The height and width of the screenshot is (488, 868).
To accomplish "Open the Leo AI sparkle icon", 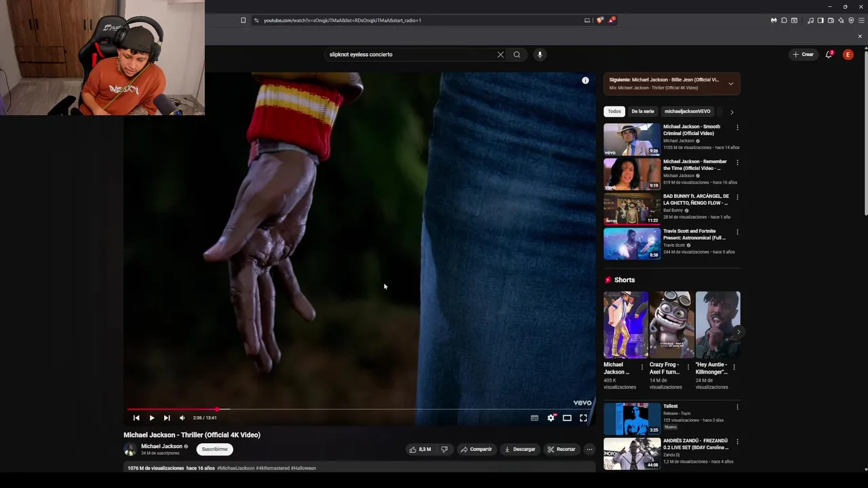I will click(x=841, y=20).
